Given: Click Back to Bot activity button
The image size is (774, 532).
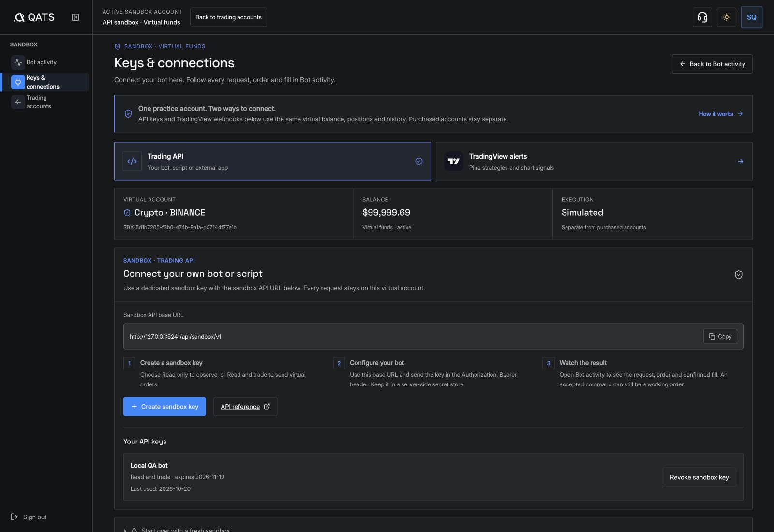Looking at the screenshot, I should click(712, 64).
